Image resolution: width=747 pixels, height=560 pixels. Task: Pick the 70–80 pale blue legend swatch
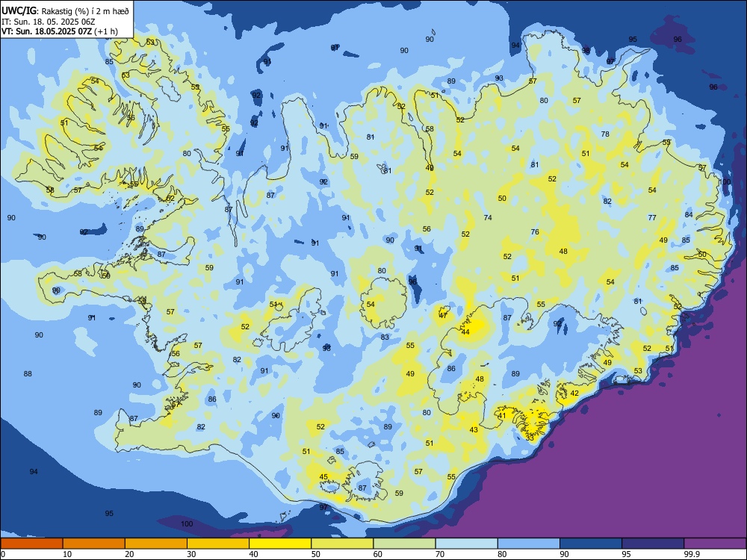coord(466,544)
